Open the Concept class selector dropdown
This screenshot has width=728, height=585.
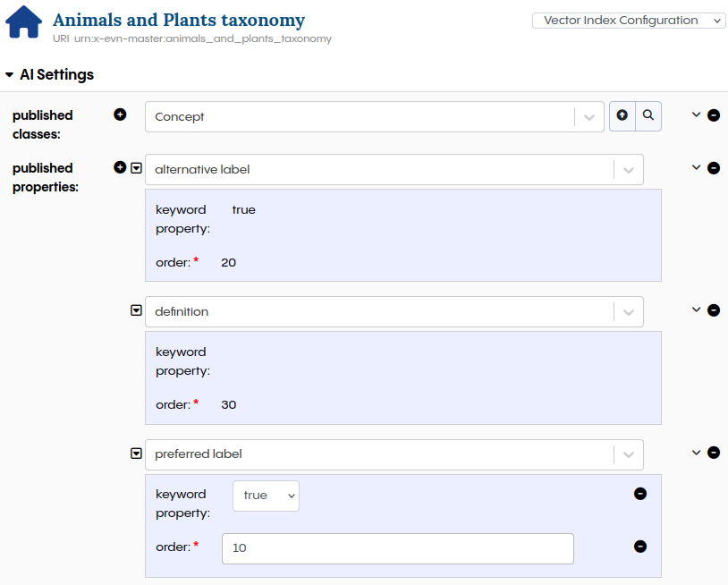pyautogui.click(x=588, y=117)
